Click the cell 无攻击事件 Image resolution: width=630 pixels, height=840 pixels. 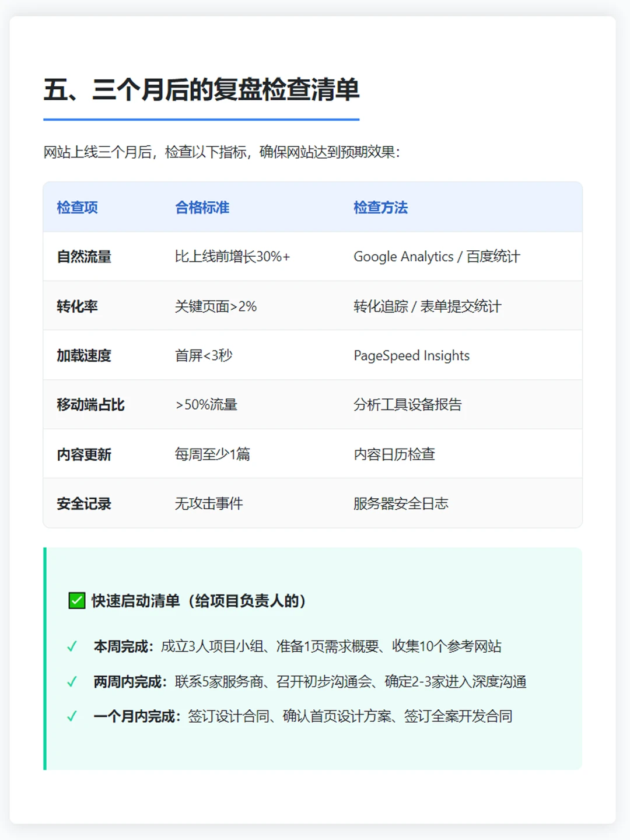coord(209,503)
